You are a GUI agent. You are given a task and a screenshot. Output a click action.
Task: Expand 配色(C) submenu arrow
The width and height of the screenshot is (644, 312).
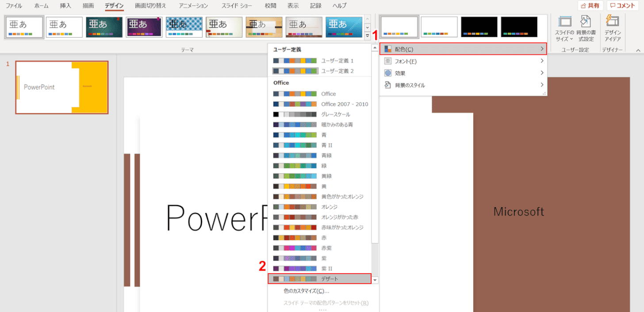coord(542,49)
